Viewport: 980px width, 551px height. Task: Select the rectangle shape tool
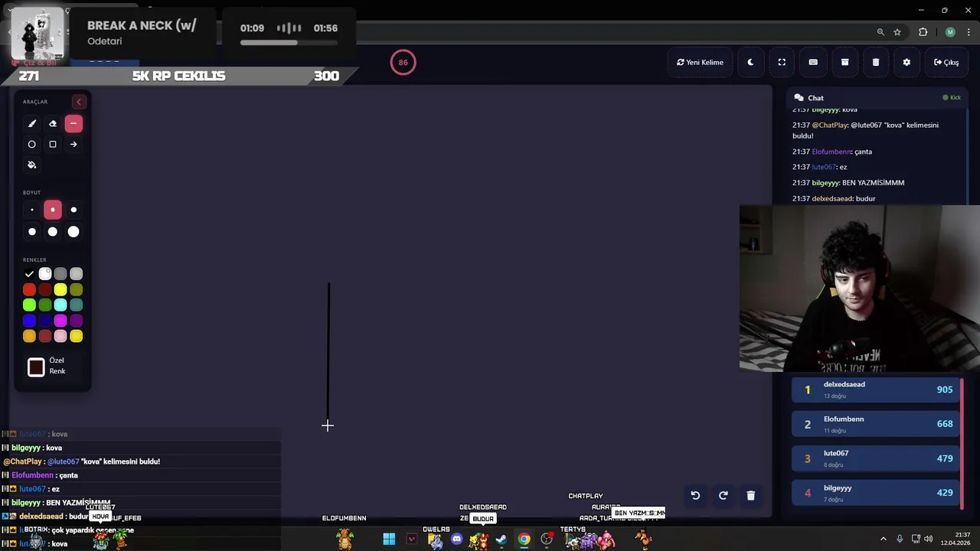coord(53,144)
